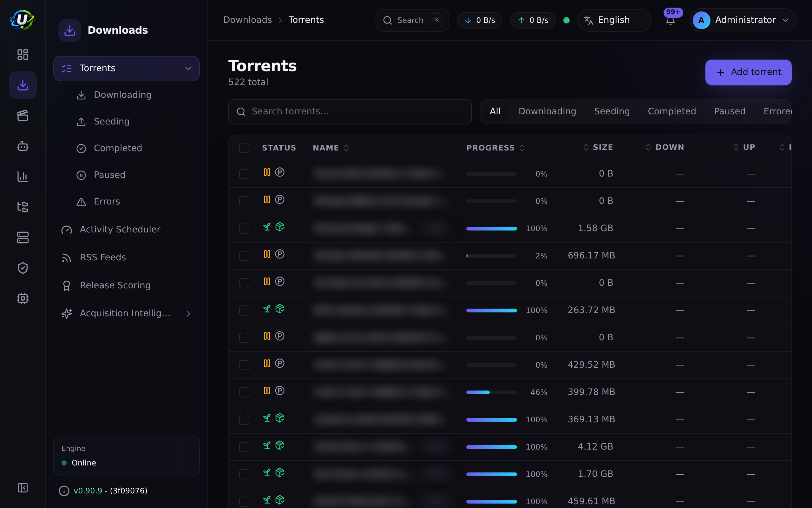The image size is (812, 508).
Task: Check the box for the 369.13 MB torrent
Action: tap(244, 420)
